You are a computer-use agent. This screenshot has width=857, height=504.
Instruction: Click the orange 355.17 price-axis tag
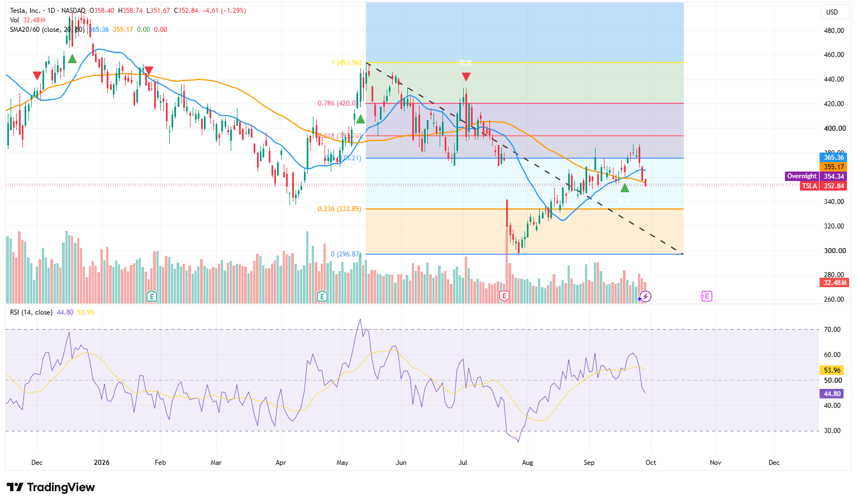coord(834,167)
